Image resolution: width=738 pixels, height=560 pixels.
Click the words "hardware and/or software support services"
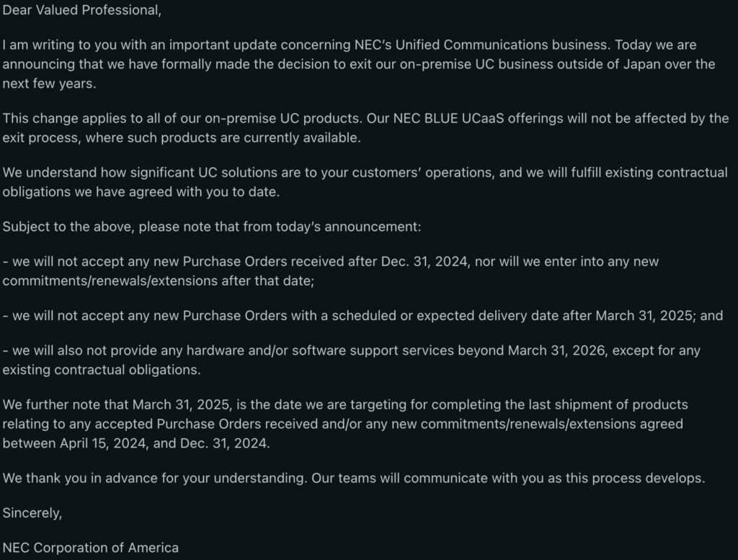click(307, 351)
